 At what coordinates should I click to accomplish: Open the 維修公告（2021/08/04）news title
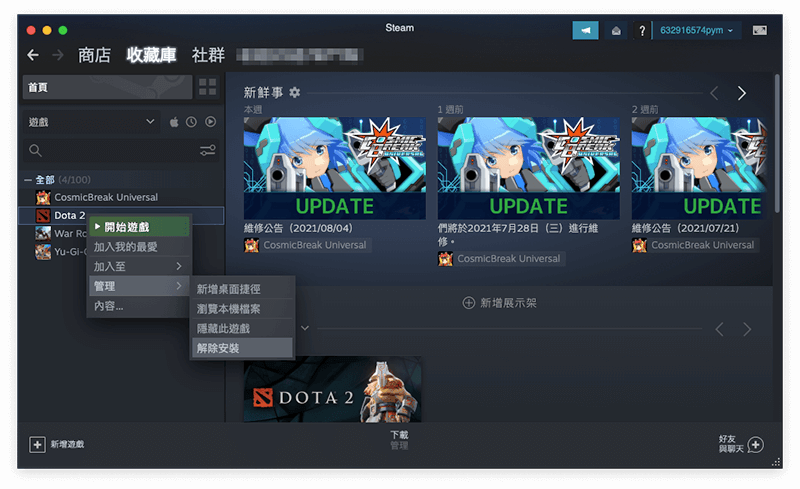click(x=298, y=228)
